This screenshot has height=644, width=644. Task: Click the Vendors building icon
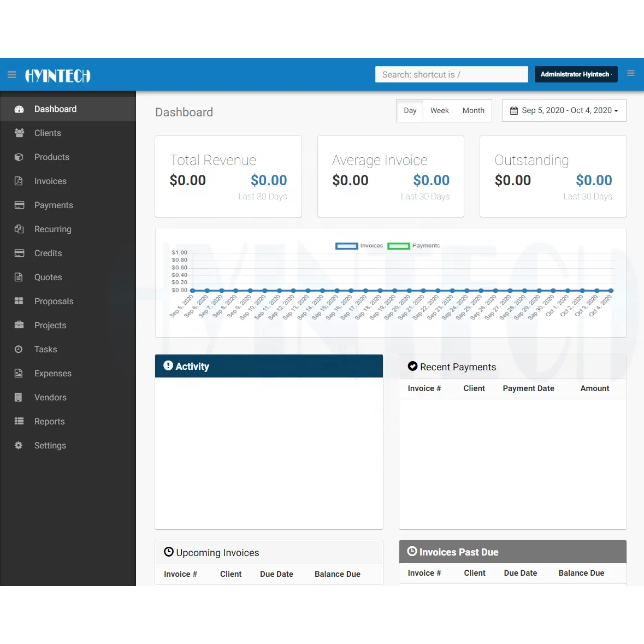[19, 398]
